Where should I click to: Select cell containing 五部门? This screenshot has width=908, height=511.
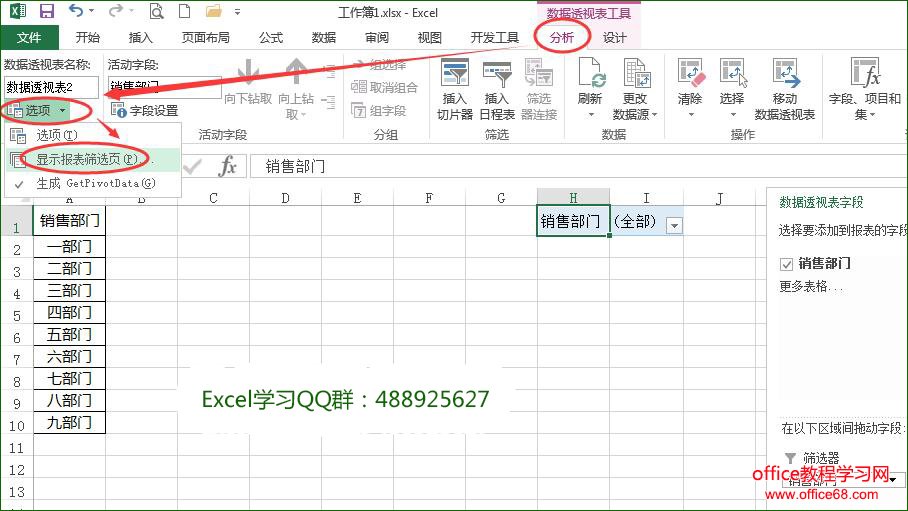(x=69, y=335)
